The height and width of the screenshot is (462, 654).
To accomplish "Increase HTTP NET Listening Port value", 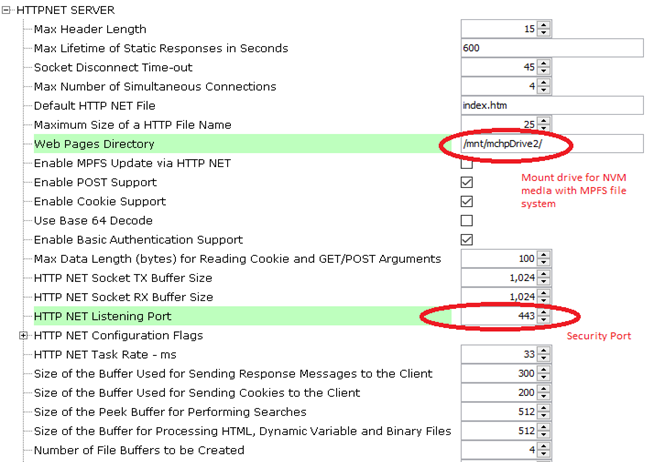I will click(544, 312).
